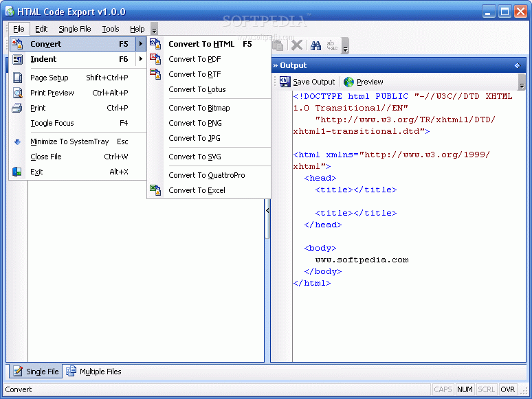Choose Convert To QuattroPro

click(209, 175)
